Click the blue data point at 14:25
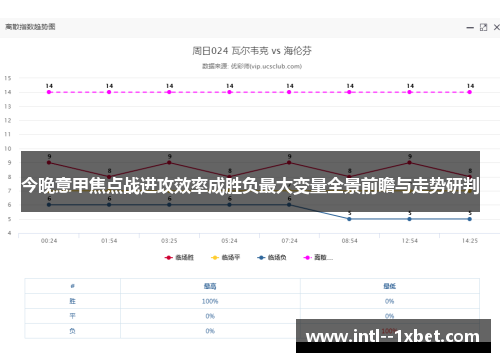The image size is (500, 362). (x=470, y=219)
